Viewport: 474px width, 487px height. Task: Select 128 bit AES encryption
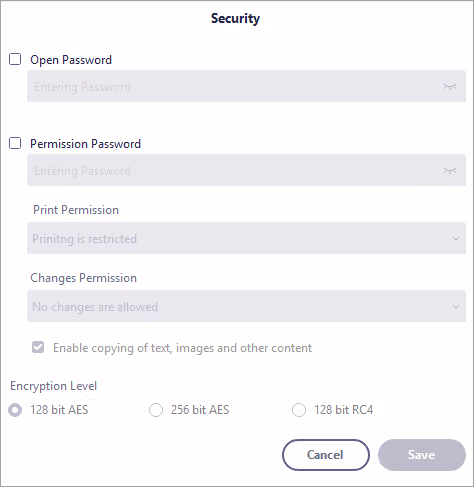click(x=15, y=410)
